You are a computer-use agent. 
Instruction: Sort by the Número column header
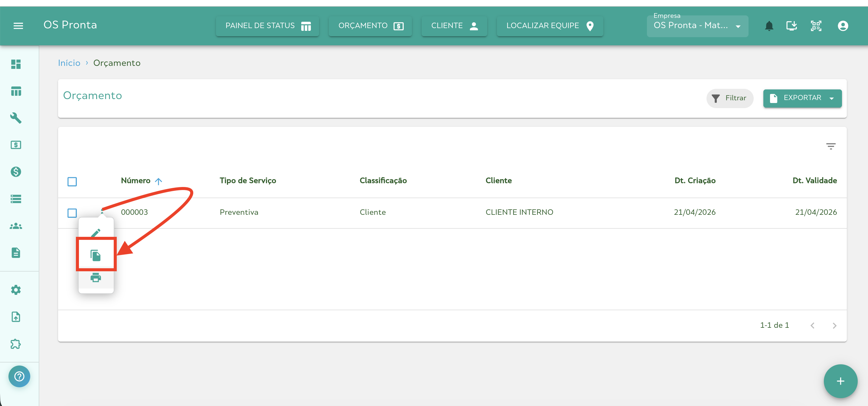[136, 181]
